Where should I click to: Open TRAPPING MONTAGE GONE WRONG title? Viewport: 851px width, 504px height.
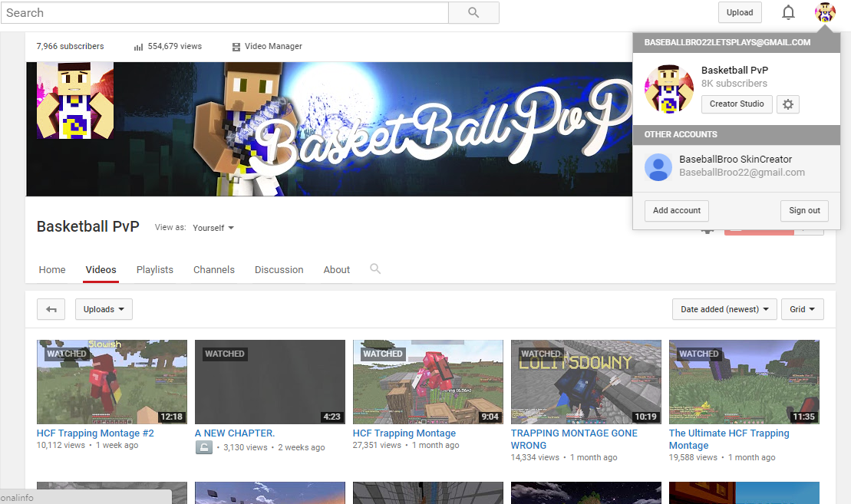[x=574, y=439]
